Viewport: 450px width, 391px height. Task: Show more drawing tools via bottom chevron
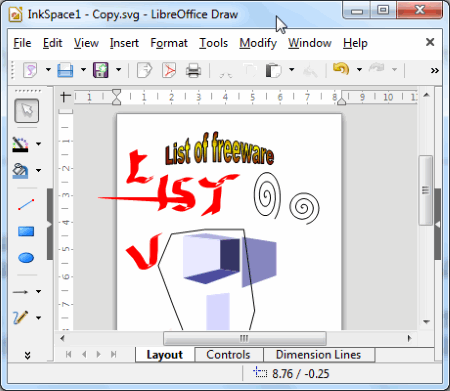click(28, 355)
